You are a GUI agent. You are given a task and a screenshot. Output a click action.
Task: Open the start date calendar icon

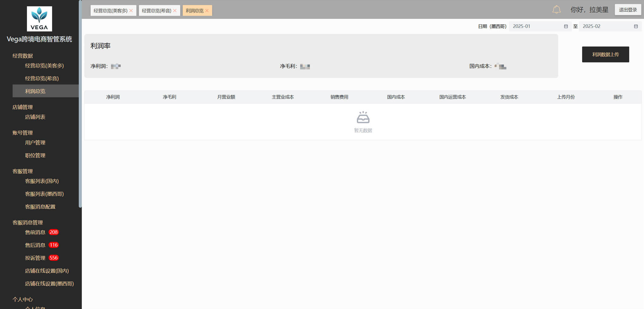point(566,26)
